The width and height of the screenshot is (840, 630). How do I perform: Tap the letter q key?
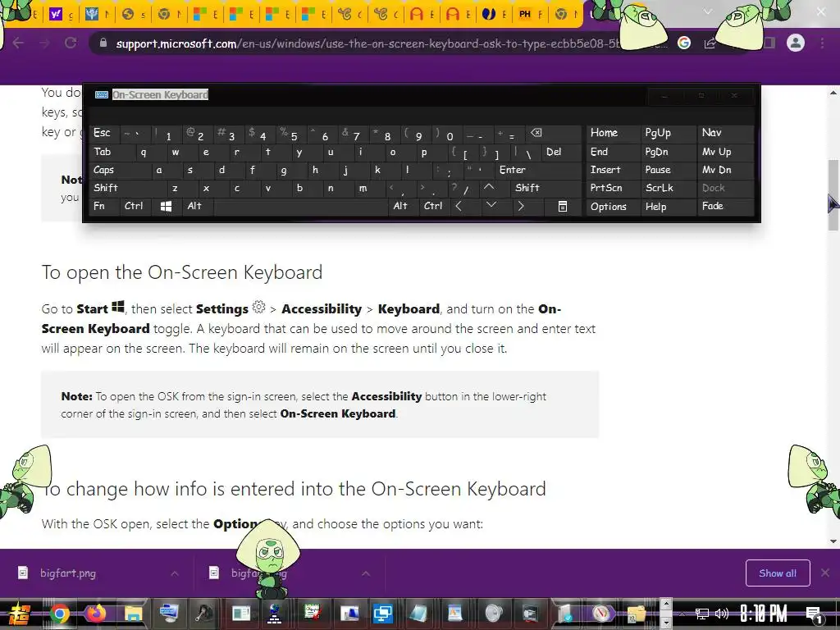click(144, 152)
